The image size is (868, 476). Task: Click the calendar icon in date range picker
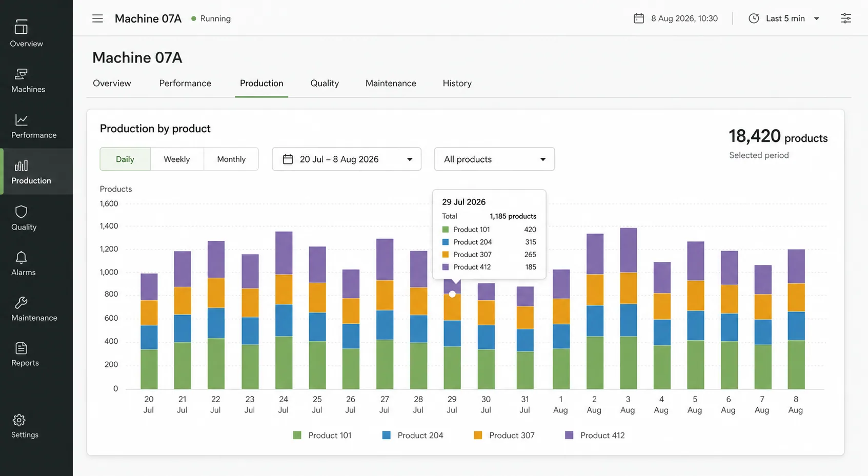(x=288, y=159)
